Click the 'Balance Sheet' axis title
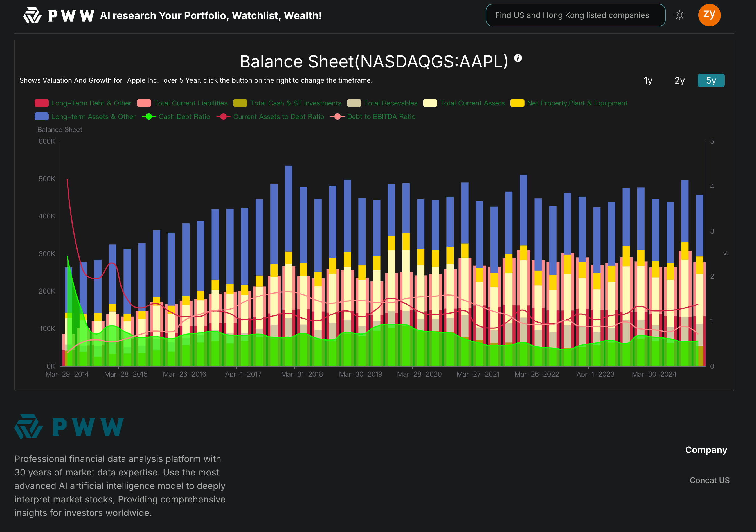The image size is (756, 532). [60, 130]
